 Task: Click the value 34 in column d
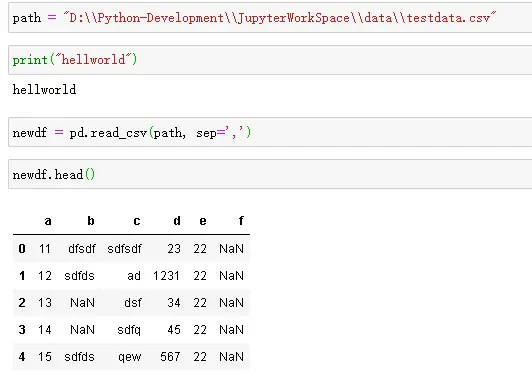tap(174, 303)
